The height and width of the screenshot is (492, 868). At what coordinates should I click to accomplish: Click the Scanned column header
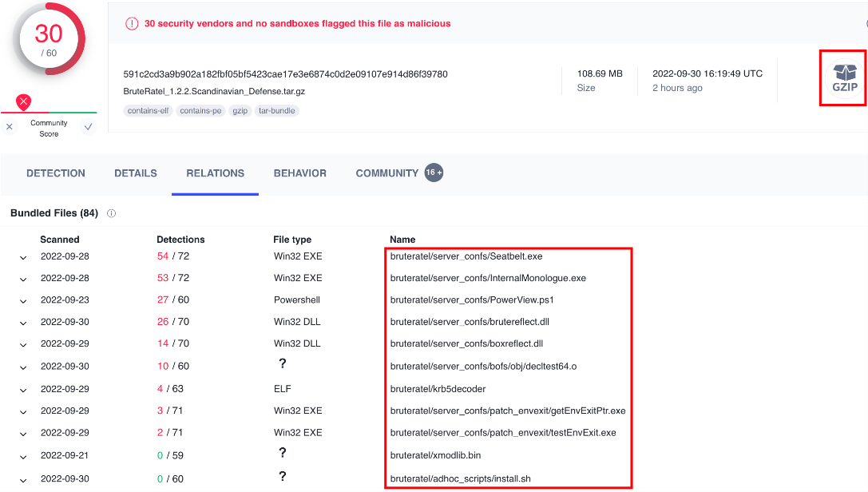[60, 240]
